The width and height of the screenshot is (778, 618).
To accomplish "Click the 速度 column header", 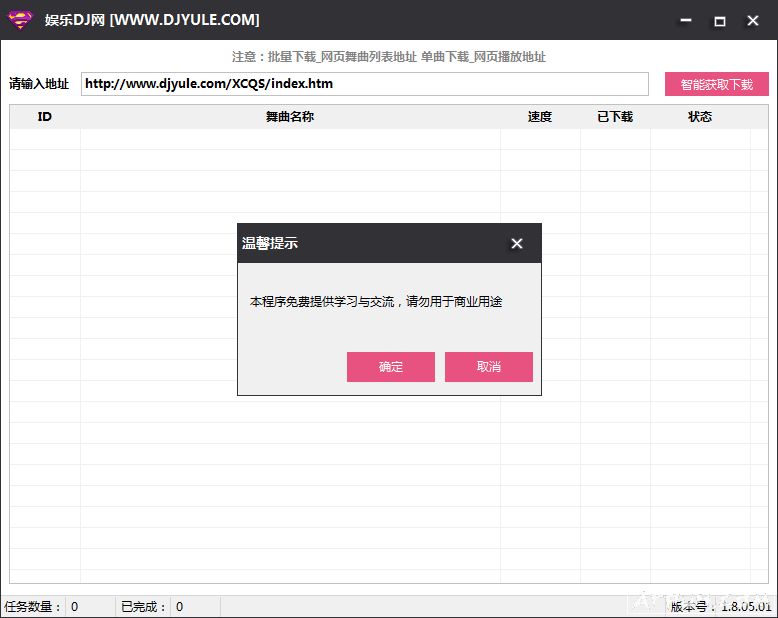I will (x=540, y=117).
